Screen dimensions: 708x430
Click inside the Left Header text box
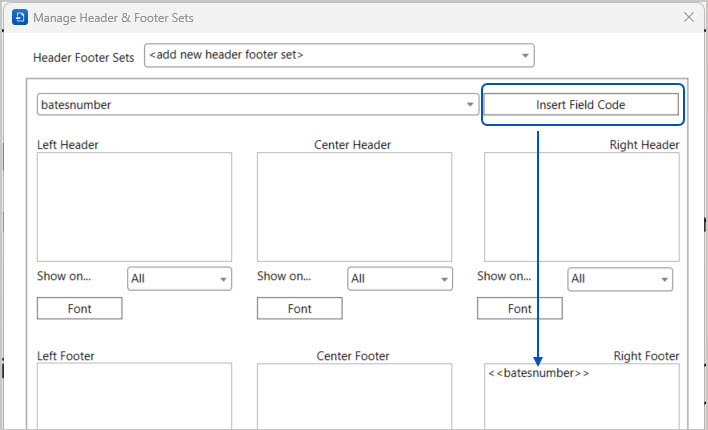tap(134, 207)
